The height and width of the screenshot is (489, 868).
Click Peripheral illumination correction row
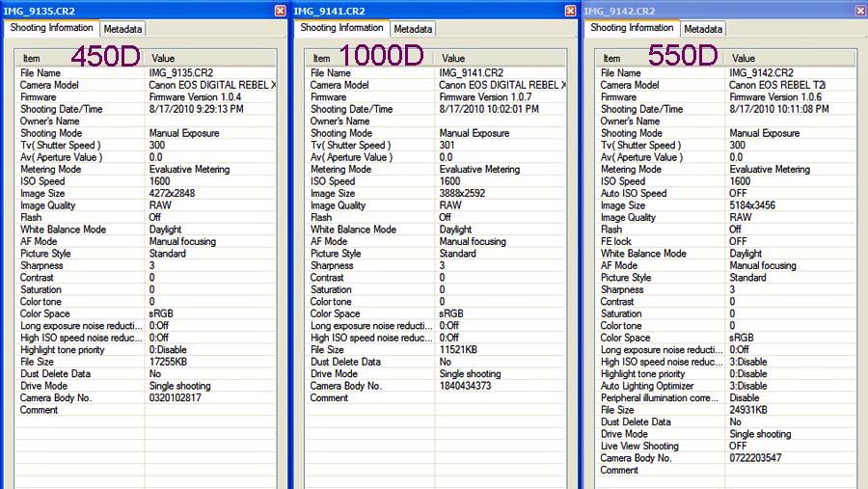[x=725, y=397]
